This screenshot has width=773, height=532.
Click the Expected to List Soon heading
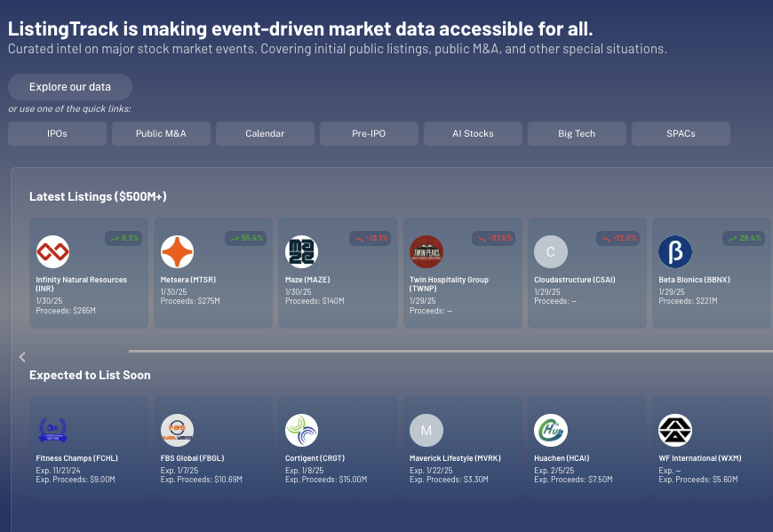coord(91,376)
